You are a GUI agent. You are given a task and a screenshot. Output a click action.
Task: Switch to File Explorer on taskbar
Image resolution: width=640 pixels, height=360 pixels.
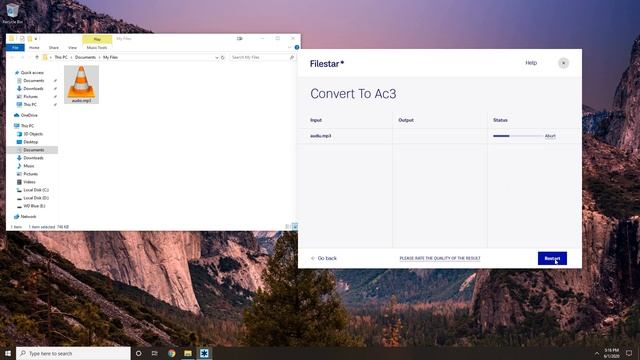[x=188, y=353]
